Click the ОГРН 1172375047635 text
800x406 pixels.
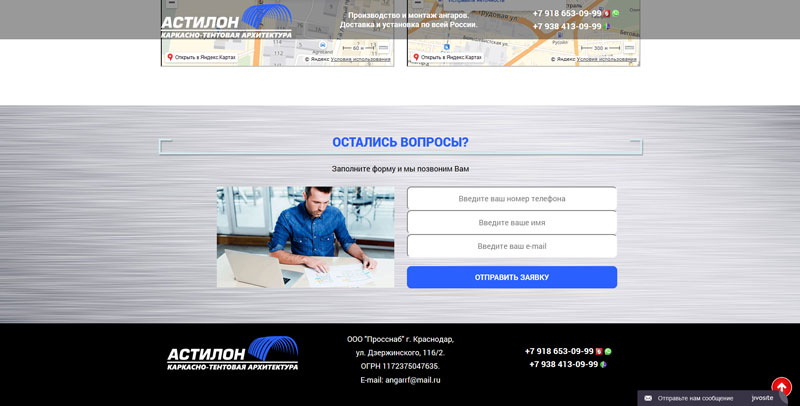[400, 366]
